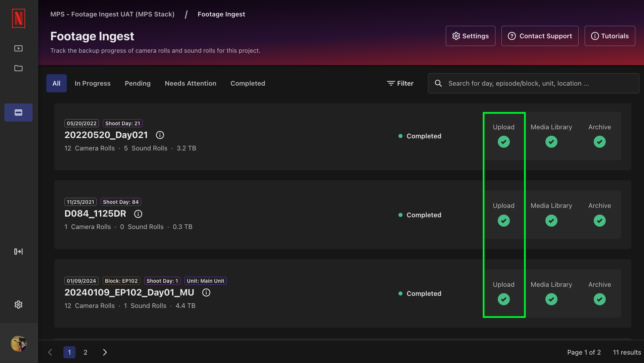The height and width of the screenshot is (363, 644).
Task: Click Archive checkmark for D084_1125DR
Action: (600, 221)
